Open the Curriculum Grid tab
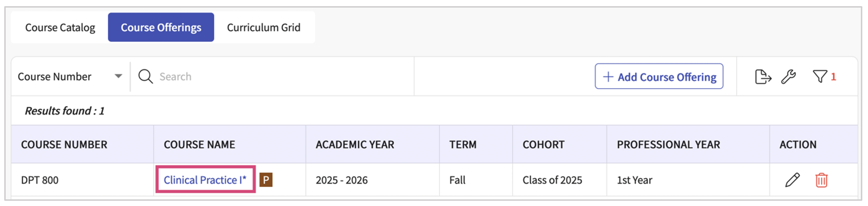The width and height of the screenshot is (868, 206). (263, 28)
